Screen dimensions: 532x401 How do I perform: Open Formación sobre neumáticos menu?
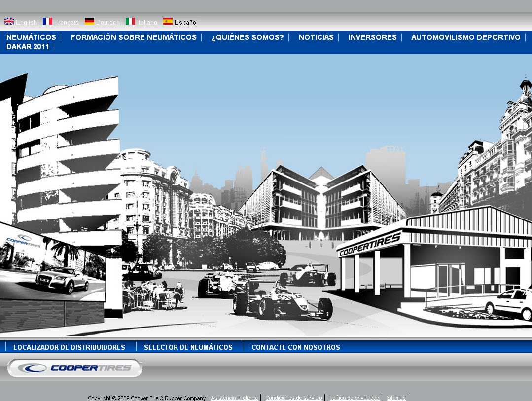tap(134, 37)
